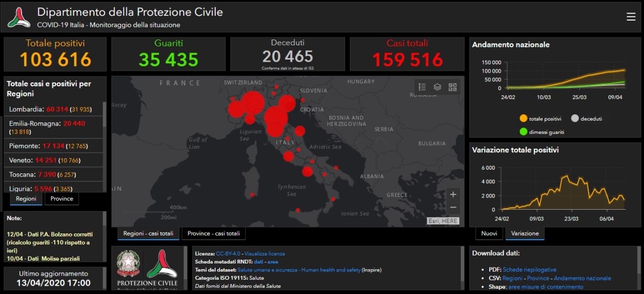Show the Nuovi chart tab

489,233
